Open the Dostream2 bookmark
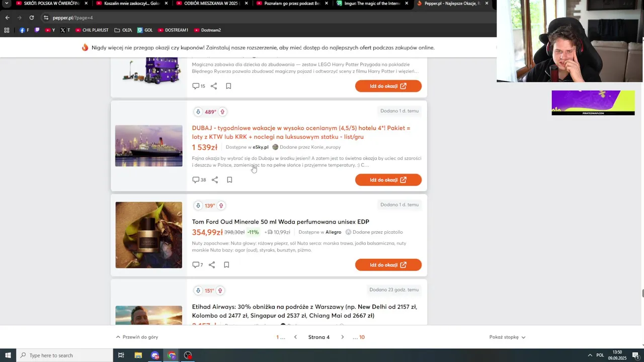 [x=207, y=30]
